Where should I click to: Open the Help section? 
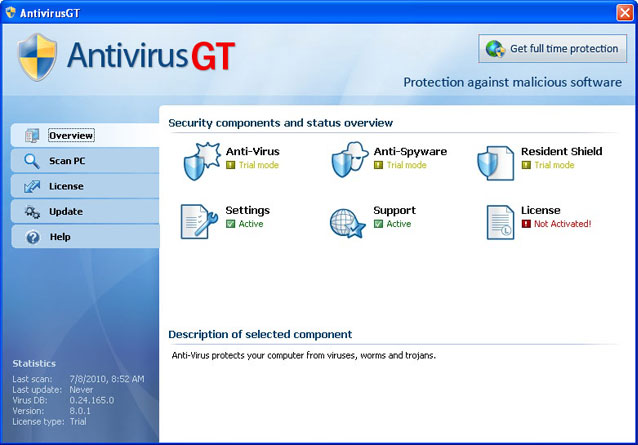point(85,236)
